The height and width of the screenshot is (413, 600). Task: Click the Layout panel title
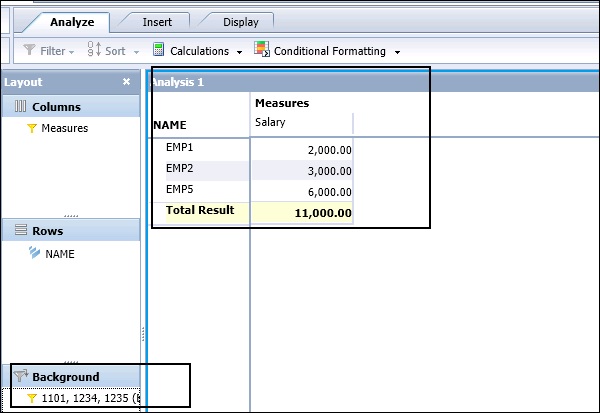click(23, 82)
